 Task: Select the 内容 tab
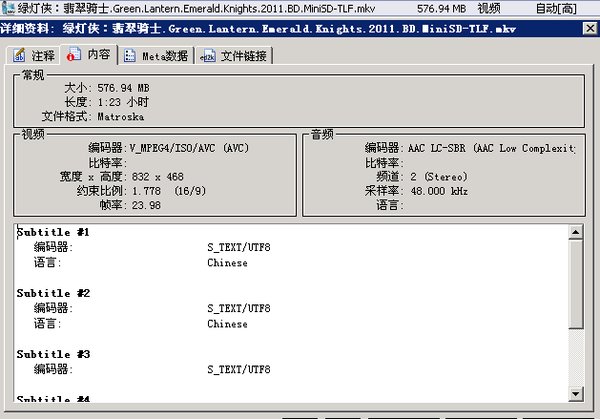click(88, 54)
